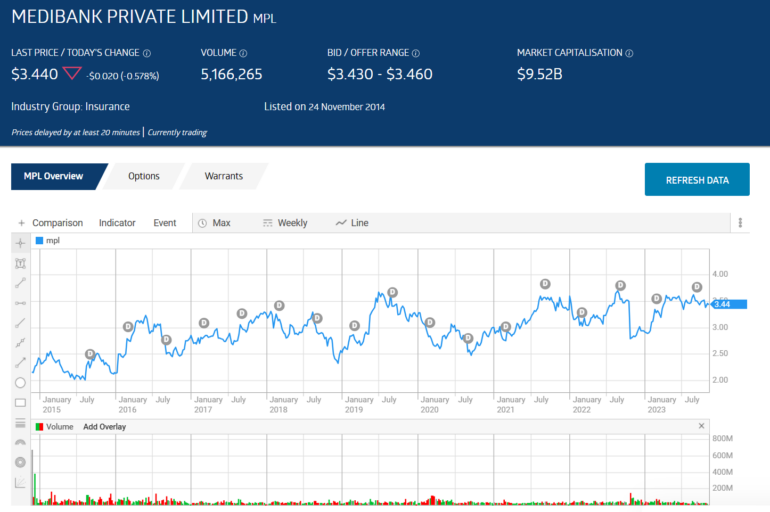This screenshot has width=770, height=512.
Task: Select the line segment drawing tool
Action: (20, 283)
